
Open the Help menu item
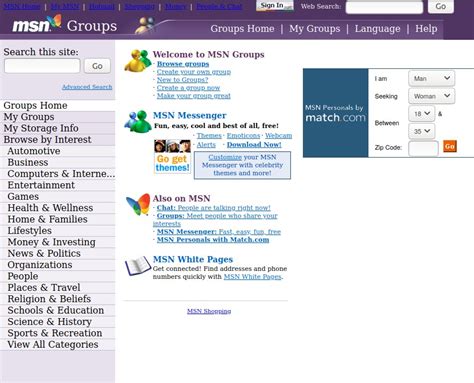pos(426,29)
